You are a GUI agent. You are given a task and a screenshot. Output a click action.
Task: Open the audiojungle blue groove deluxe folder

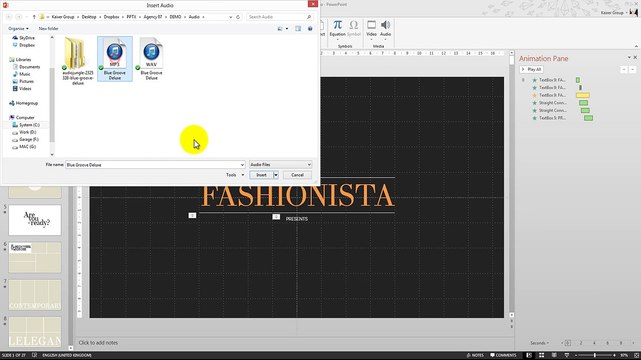click(x=78, y=61)
